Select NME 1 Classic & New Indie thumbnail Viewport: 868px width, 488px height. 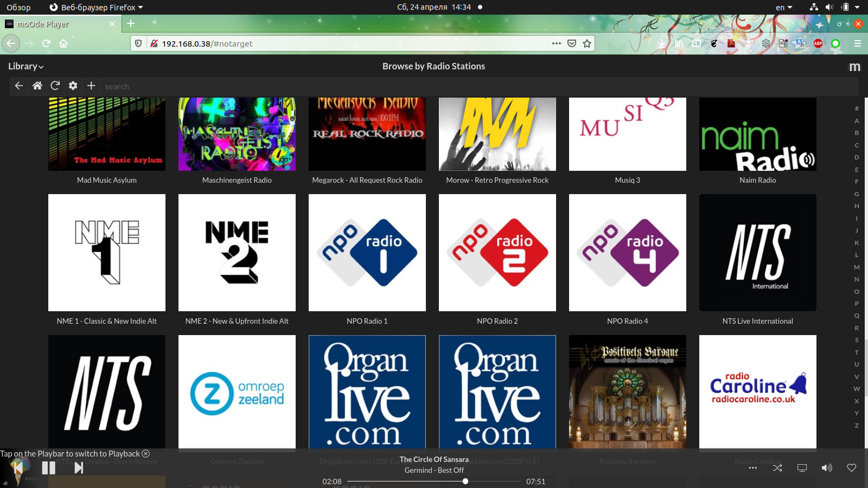[x=107, y=253]
